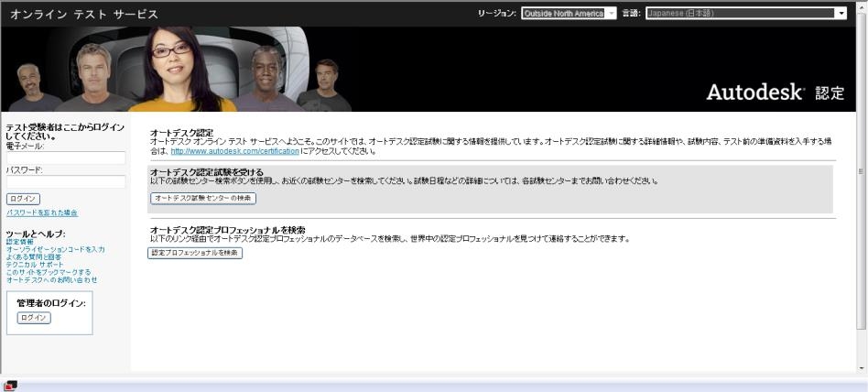Open the 言語 Japanese language dropdown
This screenshot has width=868, height=392.
coord(746,14)
